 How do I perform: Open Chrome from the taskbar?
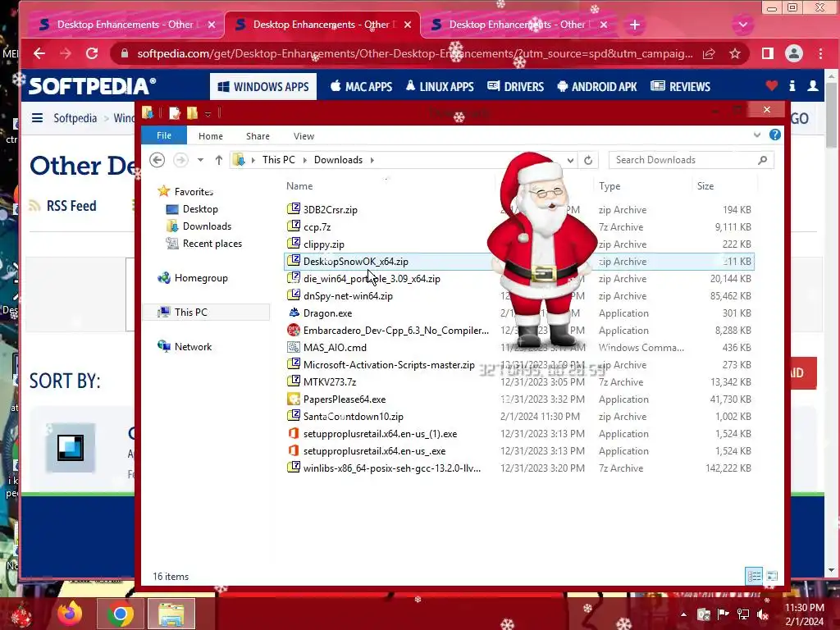pos(120,614)
